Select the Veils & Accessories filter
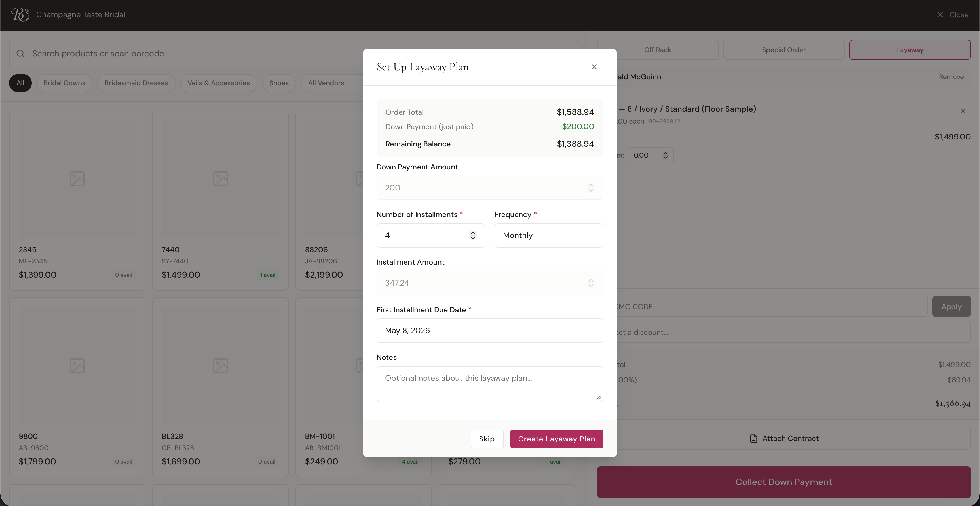980x506 pixels. coord(219,83)
